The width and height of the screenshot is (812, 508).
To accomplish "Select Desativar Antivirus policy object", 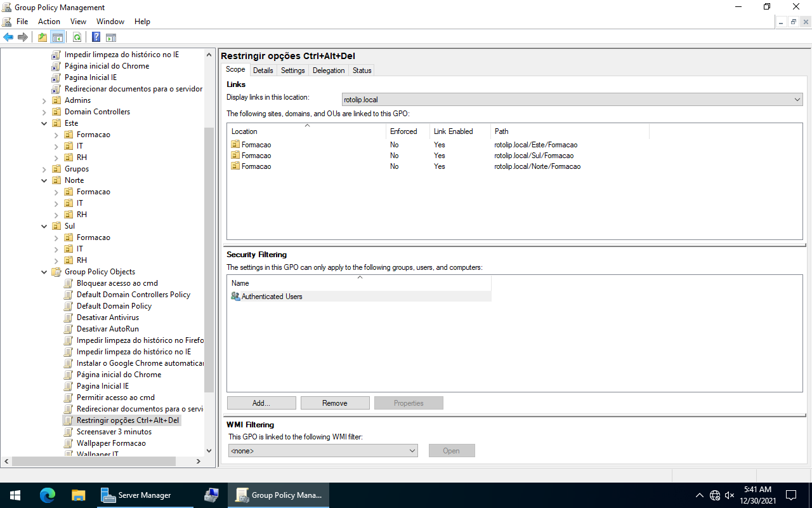I will click(x=107, y=317).
